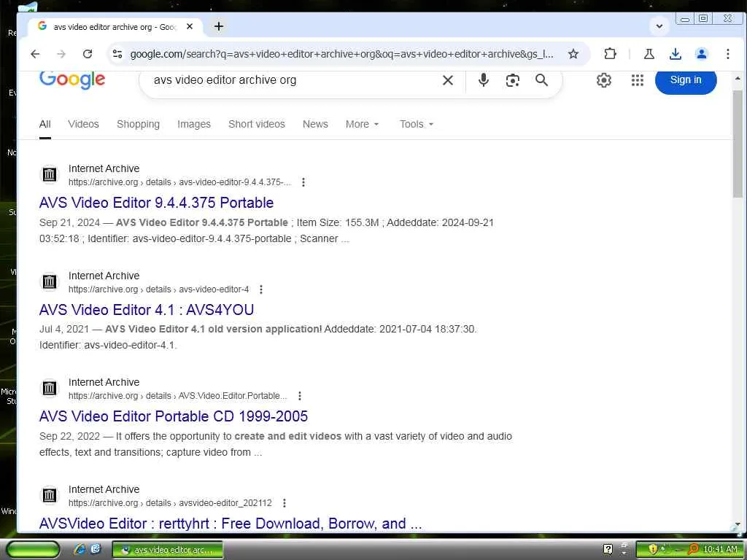The height and width of the screenshot is (560, 747).
Task: Start voice search with the microphone
Action: (483, 80)
